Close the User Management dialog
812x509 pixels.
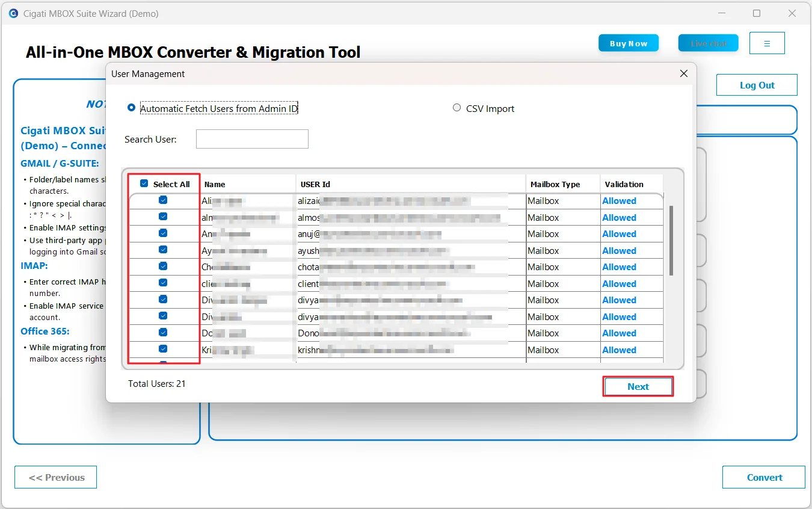(683, 73)
